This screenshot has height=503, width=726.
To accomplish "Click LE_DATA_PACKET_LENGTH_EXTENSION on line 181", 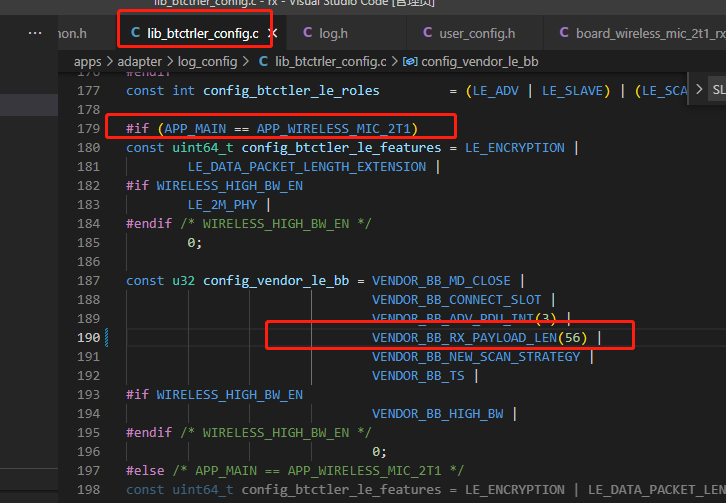I will pos(307,167).
